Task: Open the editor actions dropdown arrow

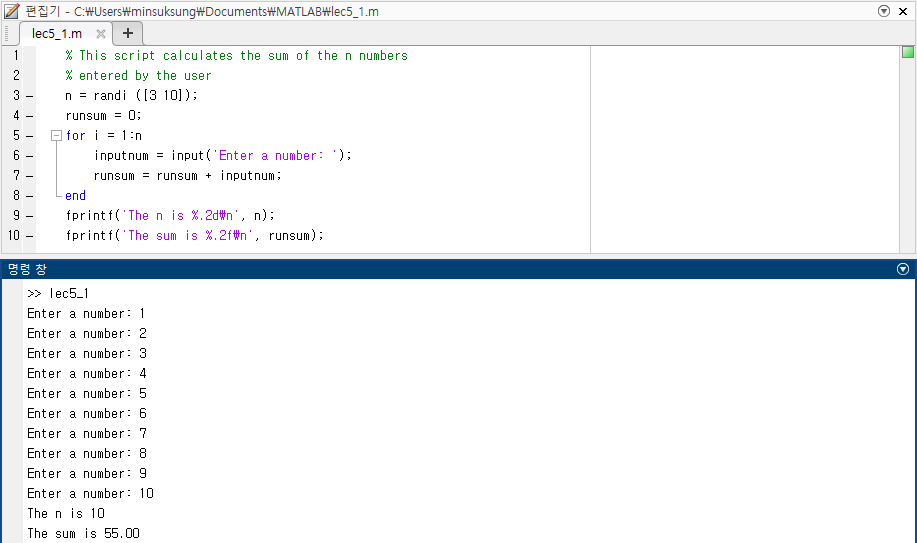Action: point(884,11)
